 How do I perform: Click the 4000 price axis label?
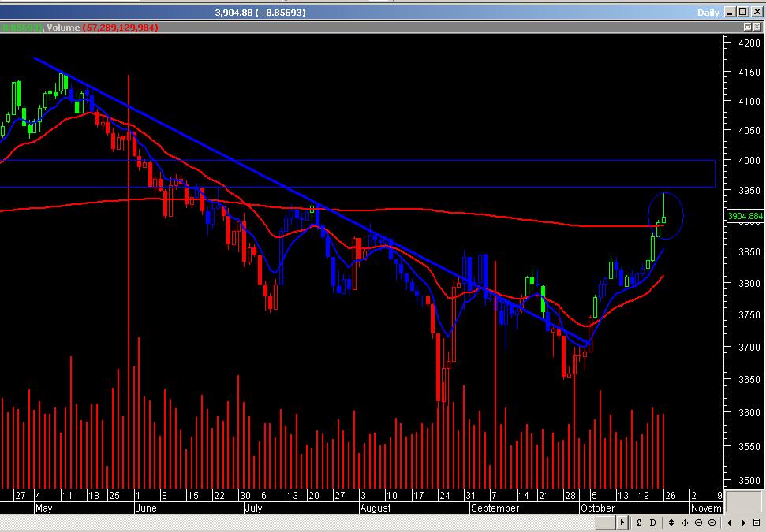(x=749, y=160)
